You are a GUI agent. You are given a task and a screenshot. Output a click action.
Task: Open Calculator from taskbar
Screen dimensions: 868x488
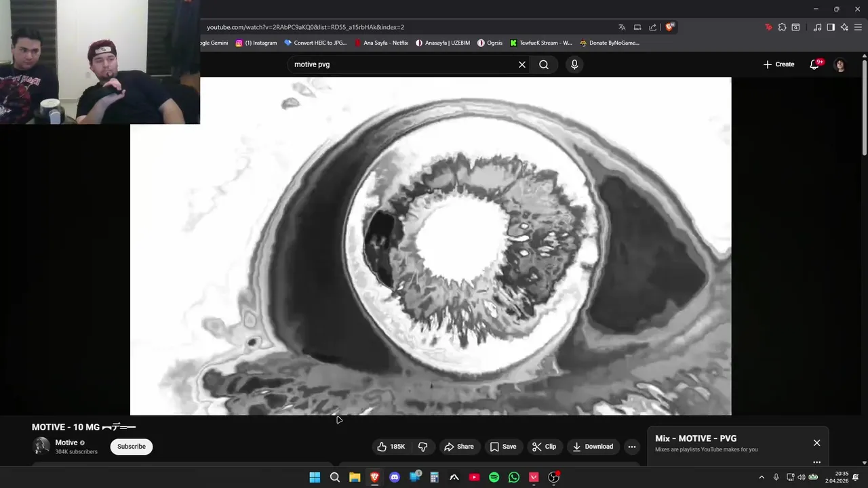tap(435, 477)
